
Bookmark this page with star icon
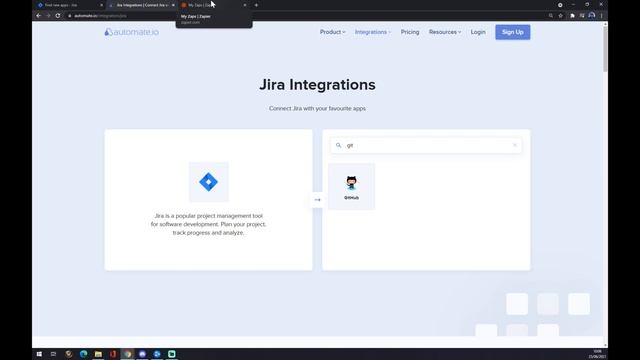click(x=561, y=16)
